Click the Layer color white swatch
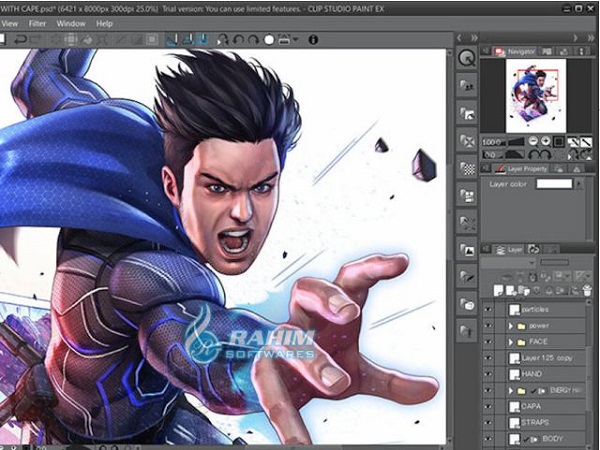The height and width of the screenshot is (450, 600). (x=554, y=184)
